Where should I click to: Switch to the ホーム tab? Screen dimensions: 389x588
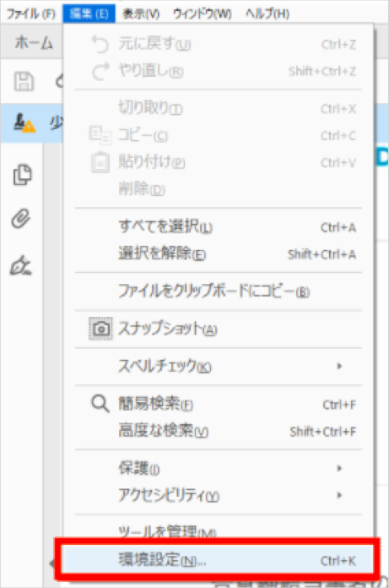(34, 42)
